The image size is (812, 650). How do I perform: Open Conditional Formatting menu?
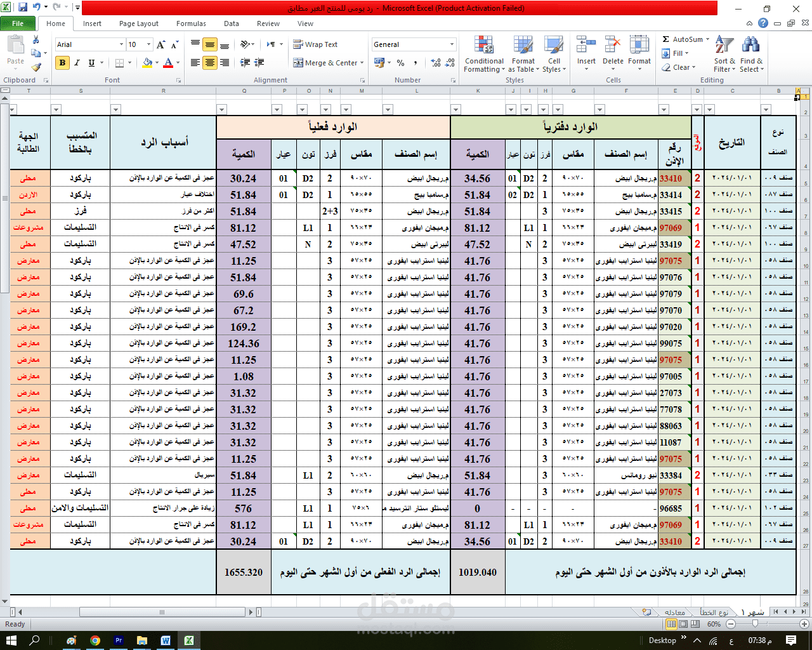pos(484,55)
